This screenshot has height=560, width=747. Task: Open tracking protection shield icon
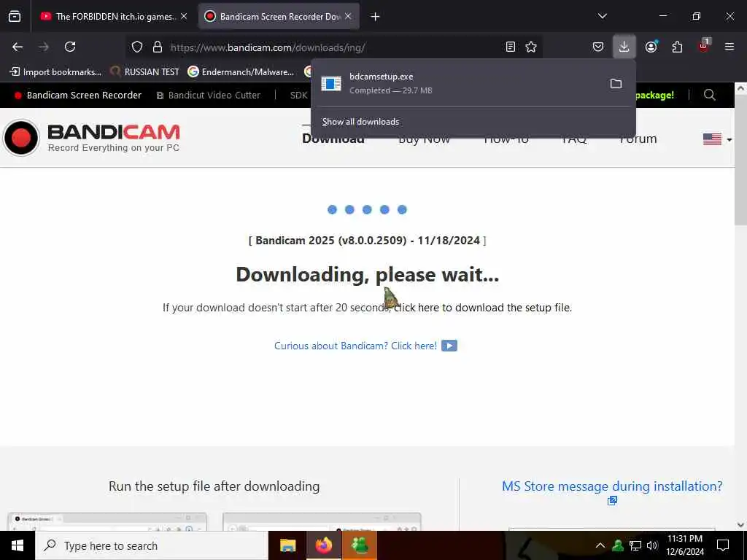click(137, 47)
